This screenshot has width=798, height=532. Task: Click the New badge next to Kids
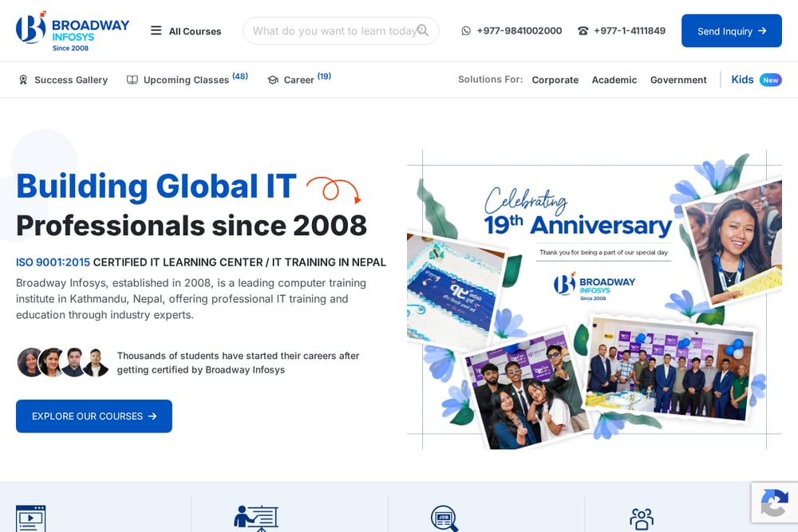click(771, 80)
